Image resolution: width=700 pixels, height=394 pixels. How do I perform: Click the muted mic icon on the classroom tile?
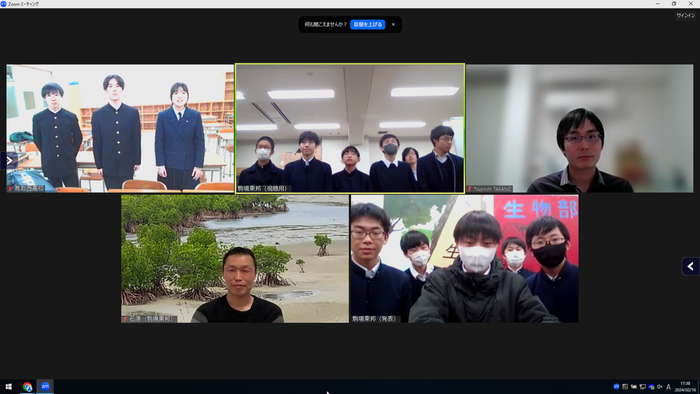tap(11, 188)
